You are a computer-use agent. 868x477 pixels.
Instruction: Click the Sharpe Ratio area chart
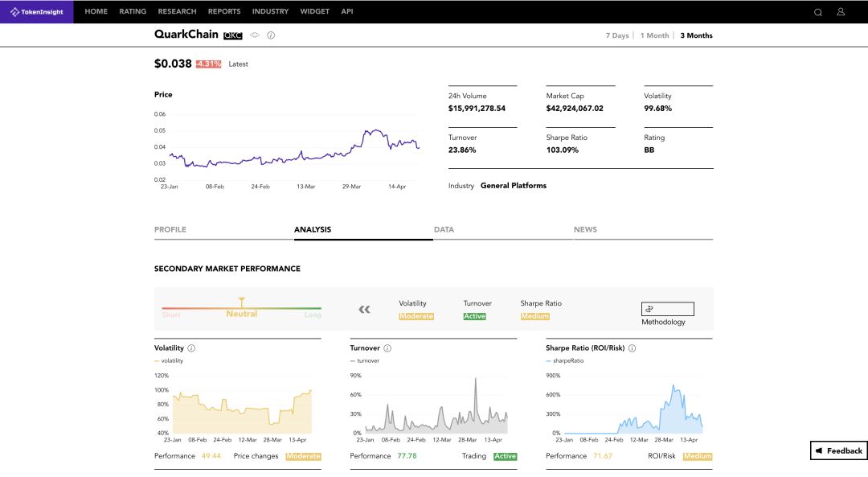[x=633, y=407]
